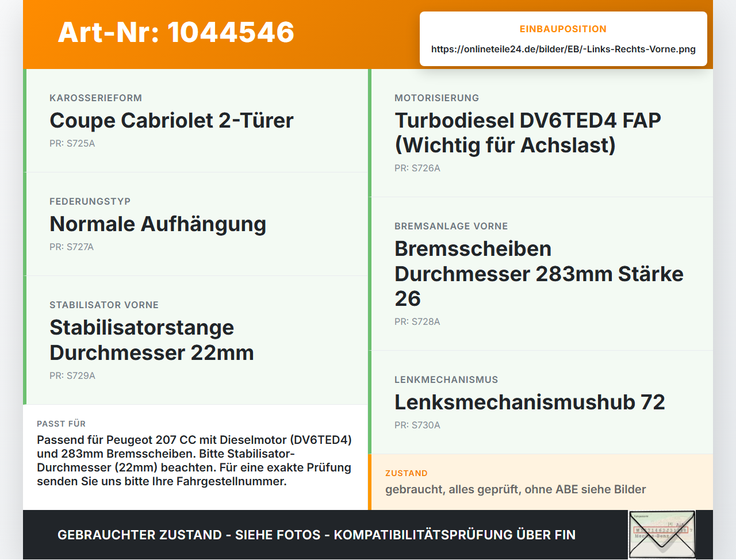
Task: Click the PR: S730A code
Action: (417, 425)
